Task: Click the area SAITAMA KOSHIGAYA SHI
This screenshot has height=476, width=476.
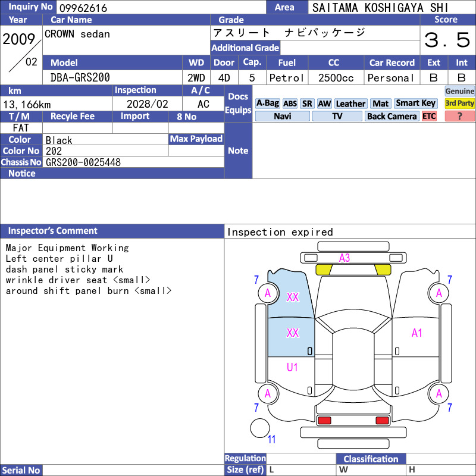Action: click(380, 8)
